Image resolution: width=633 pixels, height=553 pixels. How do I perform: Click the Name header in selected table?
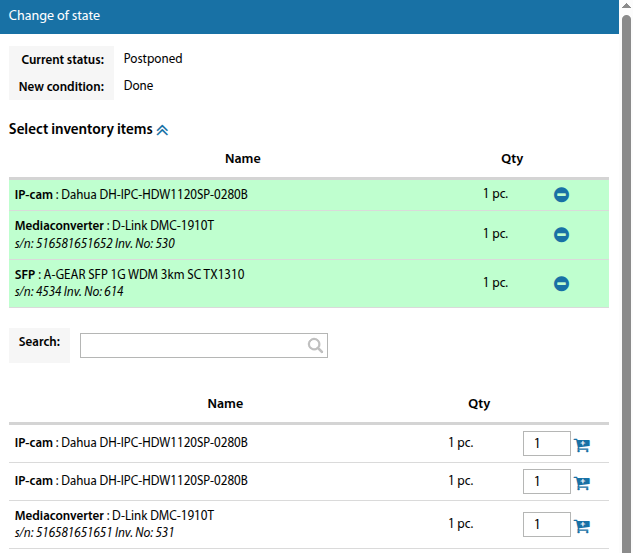[x=242, y=159]
